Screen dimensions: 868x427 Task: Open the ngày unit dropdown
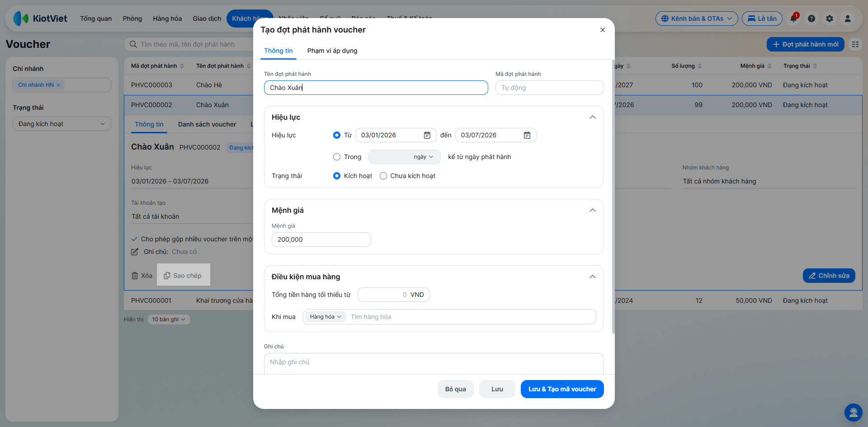pos(423,157)
